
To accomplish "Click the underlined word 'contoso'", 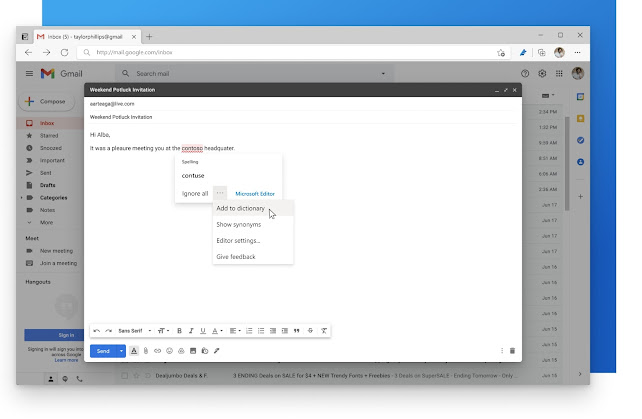I will pos(192,148).
